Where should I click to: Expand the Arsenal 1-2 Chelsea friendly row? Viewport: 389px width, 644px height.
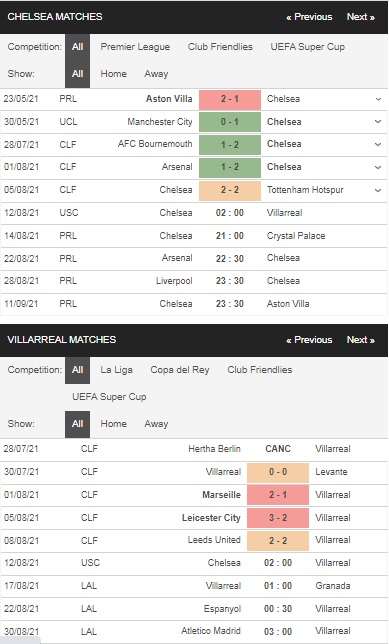(x=378, y=167)
